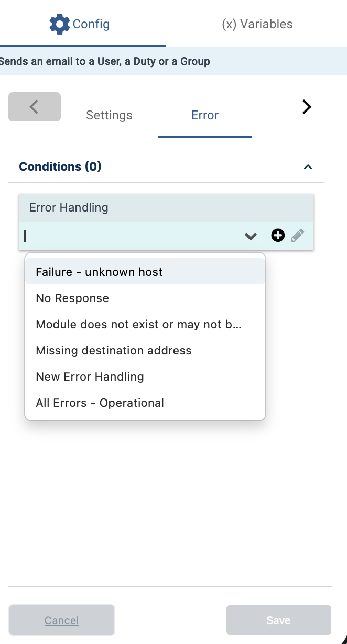
Task: Click the caret icon beside Conditions (0)
Action: click(x=308, y=166)
